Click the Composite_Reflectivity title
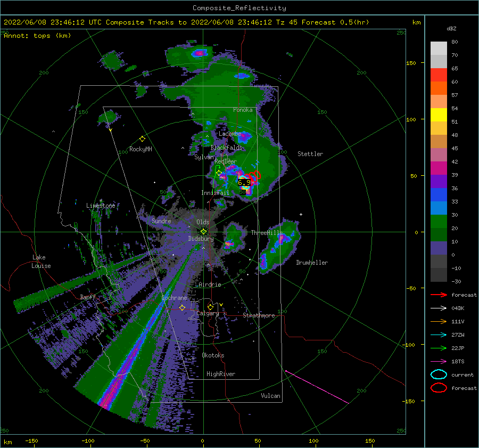The image size is (479, 448). pos(239,8)
